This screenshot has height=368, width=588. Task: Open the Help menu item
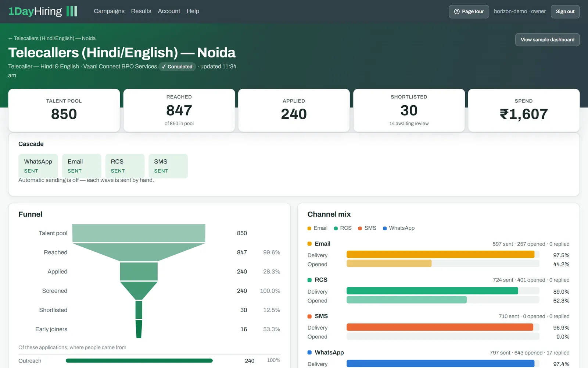193,11
